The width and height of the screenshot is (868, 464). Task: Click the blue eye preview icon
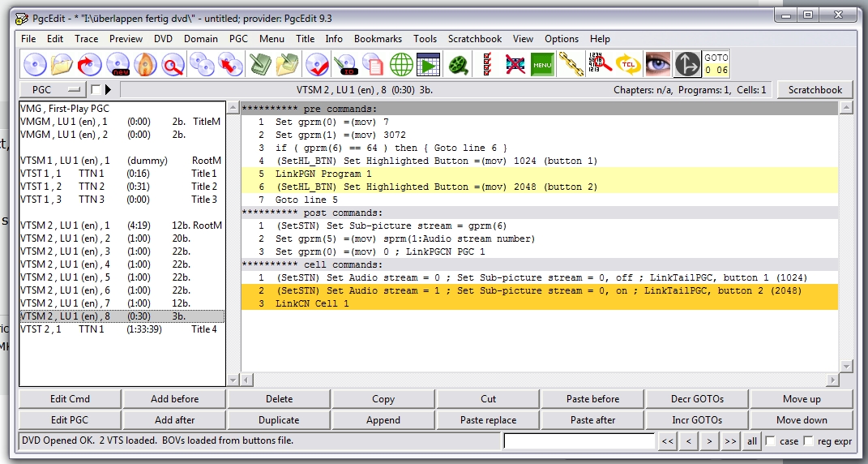point(656,63)
